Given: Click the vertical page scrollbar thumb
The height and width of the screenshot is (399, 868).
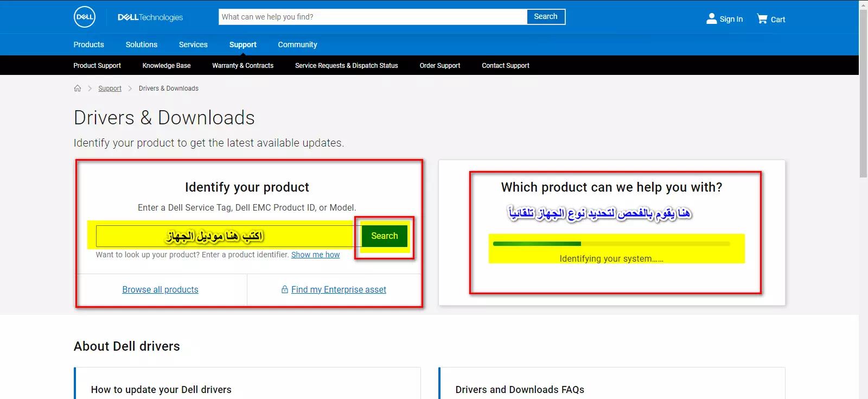Looking at the screenshot, I should pyautogui.click(x=863, y=93).
